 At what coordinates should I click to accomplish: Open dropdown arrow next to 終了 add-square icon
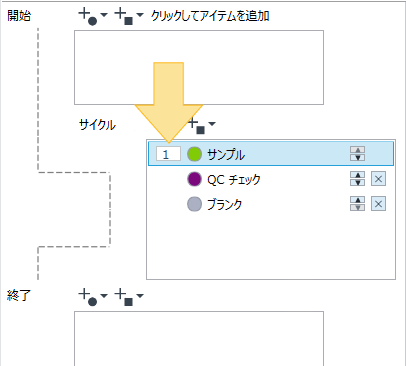[x=140, y=295]
